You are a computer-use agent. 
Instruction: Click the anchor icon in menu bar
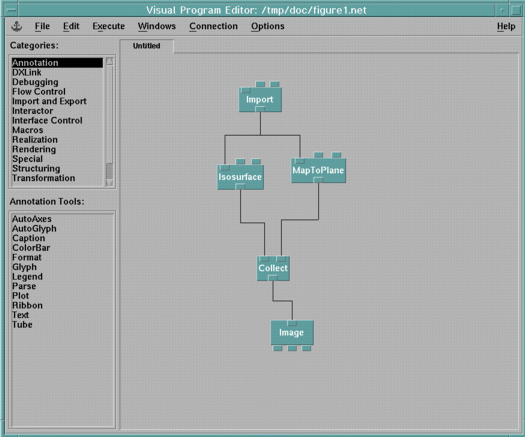(x=16, y=26)
